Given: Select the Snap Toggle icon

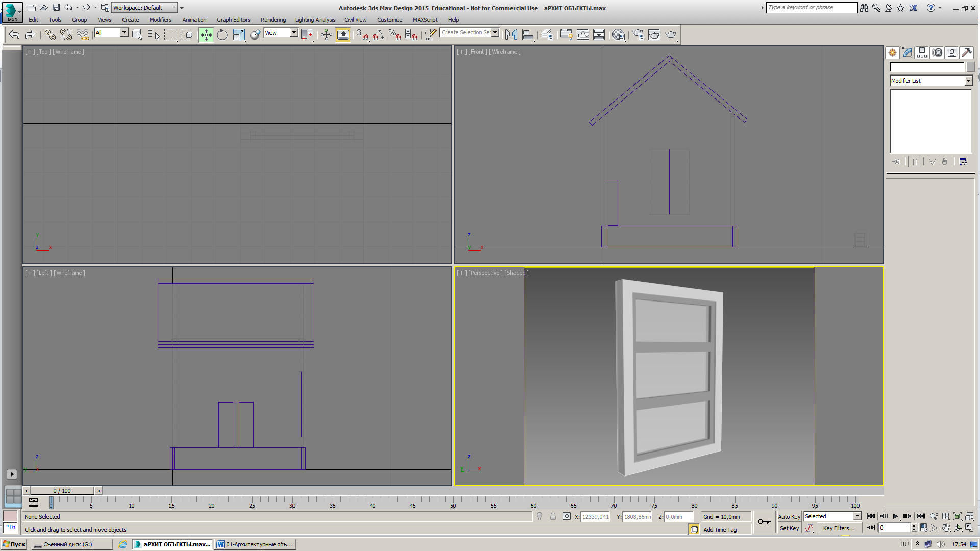Looking at the screenshot, I should [x=365, y=34].
